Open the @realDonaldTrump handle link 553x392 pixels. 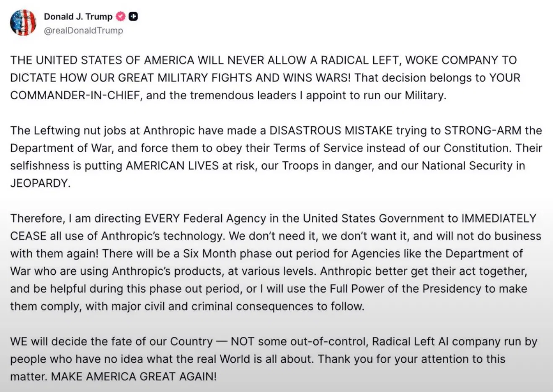[83, 31]
